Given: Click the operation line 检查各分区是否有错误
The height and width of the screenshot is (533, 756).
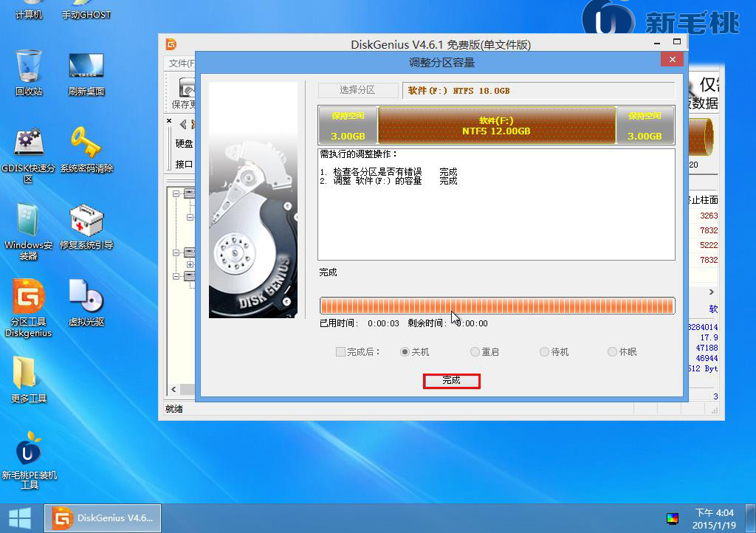Looking at the screenshot, I should 377,171.
